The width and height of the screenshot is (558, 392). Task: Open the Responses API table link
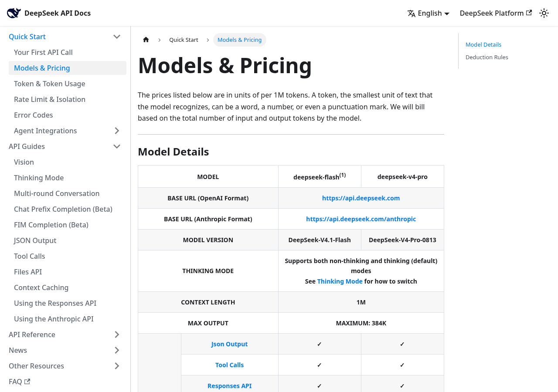click(230, 386)
